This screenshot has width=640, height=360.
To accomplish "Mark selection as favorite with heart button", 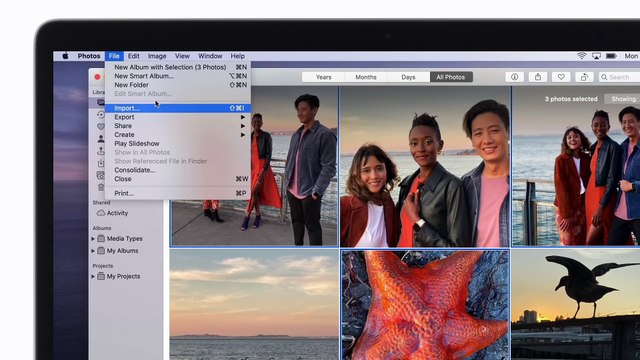I will coord(561,77).
